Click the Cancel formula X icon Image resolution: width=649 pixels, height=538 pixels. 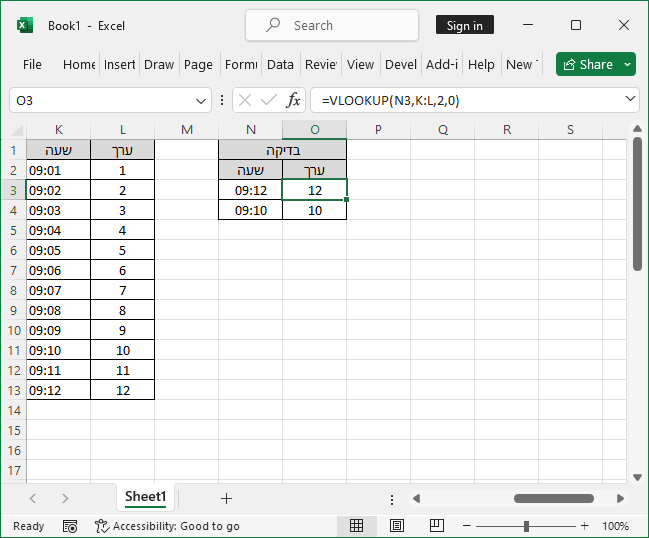click(x=245, y=101)
